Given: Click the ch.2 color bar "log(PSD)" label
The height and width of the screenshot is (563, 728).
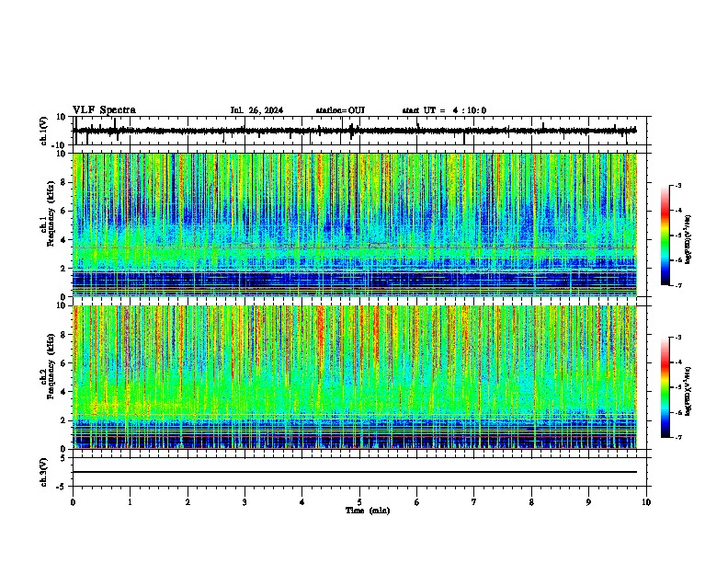Looking at the screenshot, I should tap(688, 392).
